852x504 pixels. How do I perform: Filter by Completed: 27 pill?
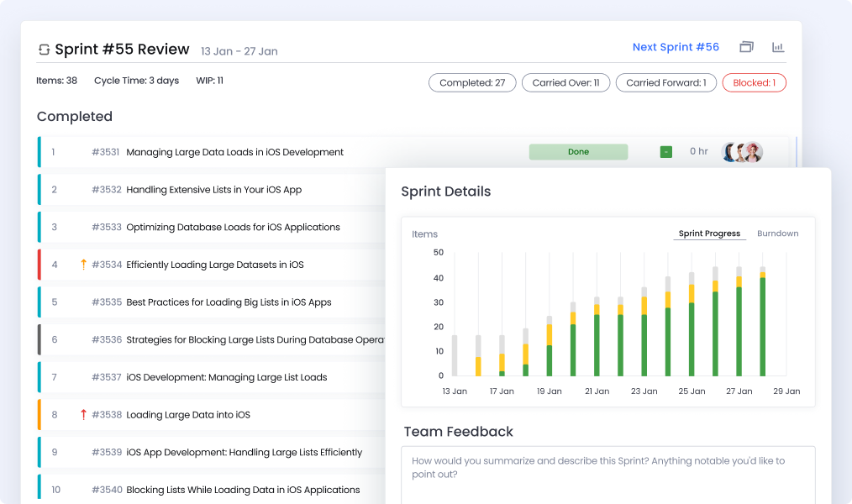472,82
